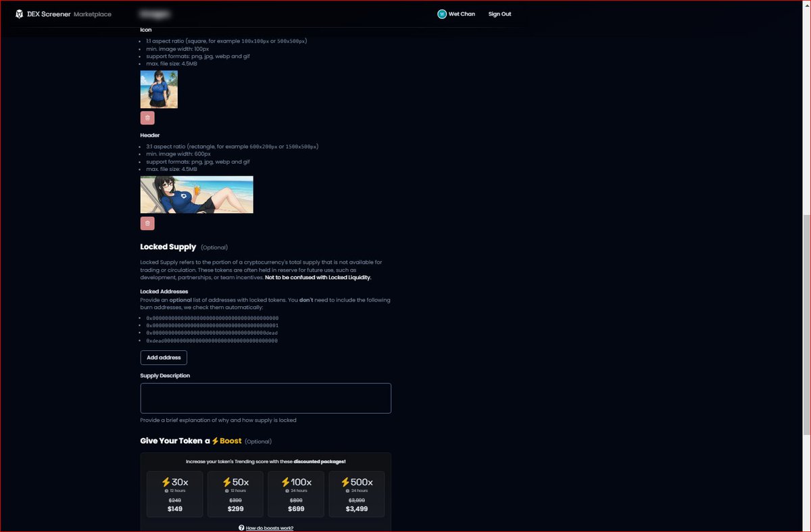Open How do boosts work link
Viewport: 811px width, 532px height.
click(270, 528)
